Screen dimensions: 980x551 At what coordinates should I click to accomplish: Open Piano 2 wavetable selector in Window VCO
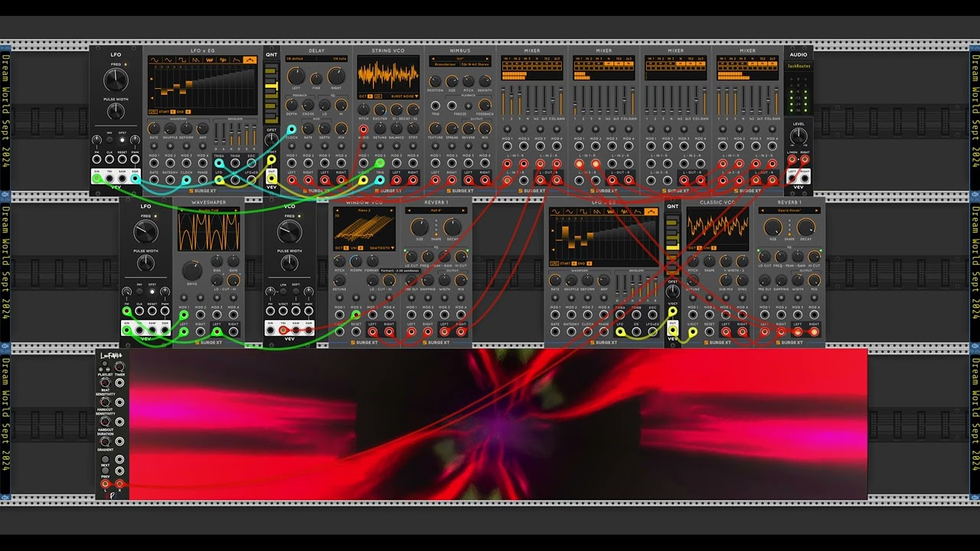coord(364,210)
